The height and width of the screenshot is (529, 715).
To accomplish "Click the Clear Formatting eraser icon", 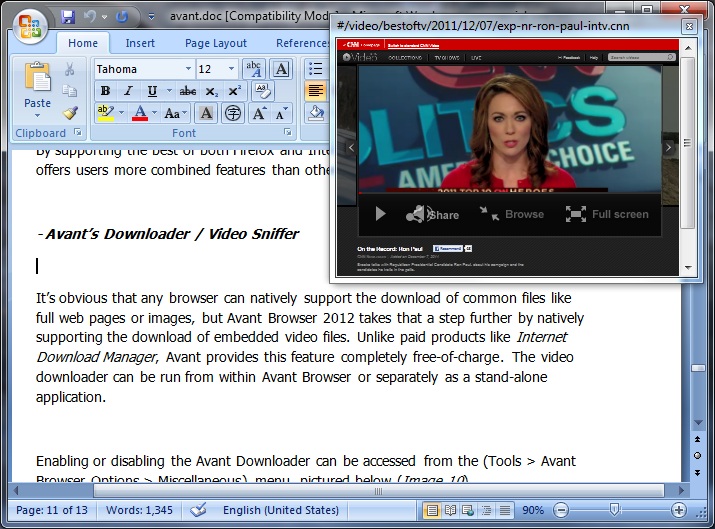I will [x=263, y=91].
